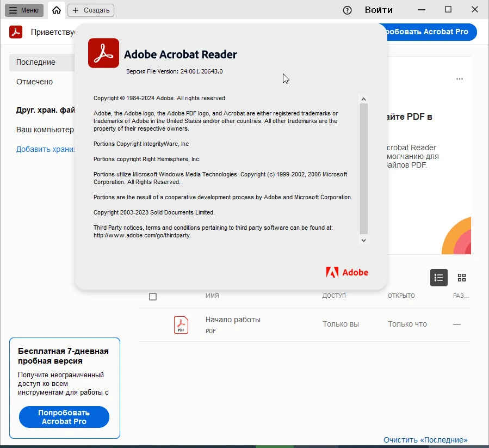Go to the Home tab icon
This screenshot has height=448, width=489.
click(57, 10)
